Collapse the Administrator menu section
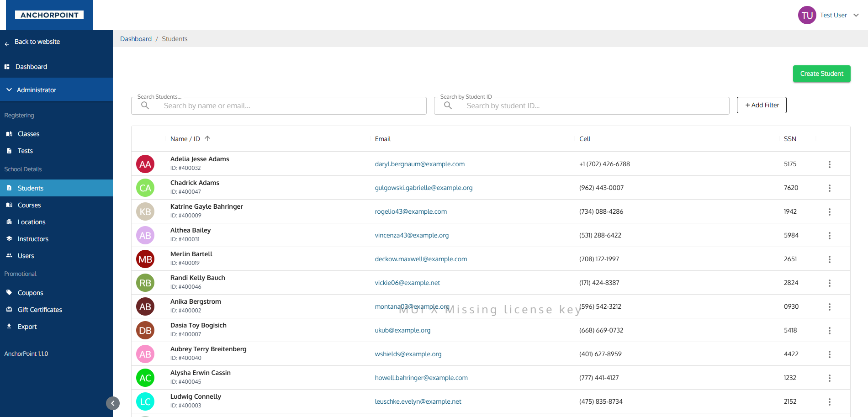The height and width of the screenshot is (417, 868). tap(9, 90)
